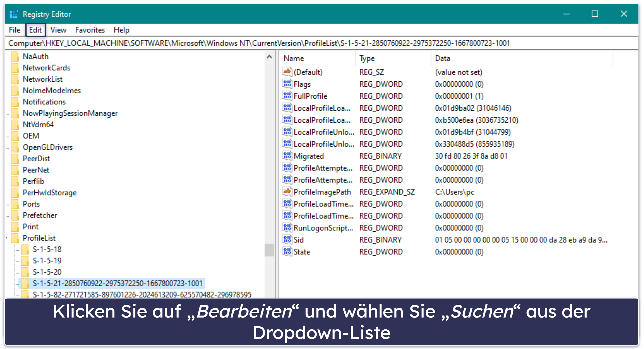This screenshot has width=644, height=349.
Task: Select the Prefetcher key label
Action: (40, 215)
